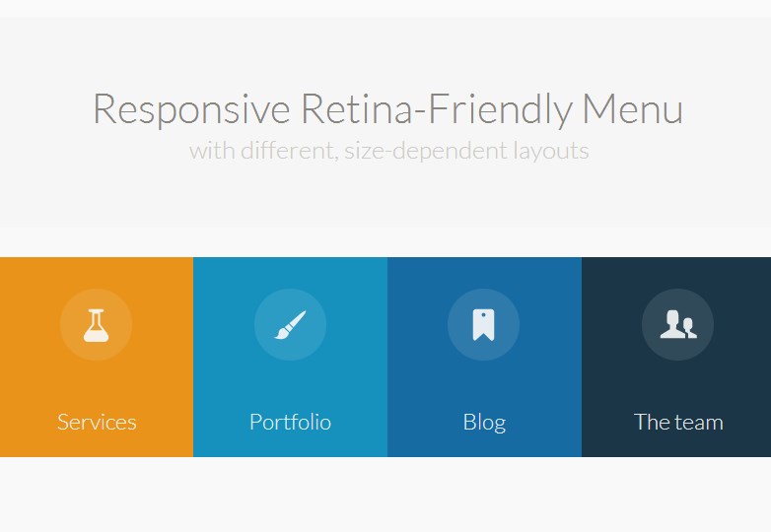Viewport: 771px width, 532px height.
Task: Click the paintbrush icon for Portfolio
Action: pos(290,324)
